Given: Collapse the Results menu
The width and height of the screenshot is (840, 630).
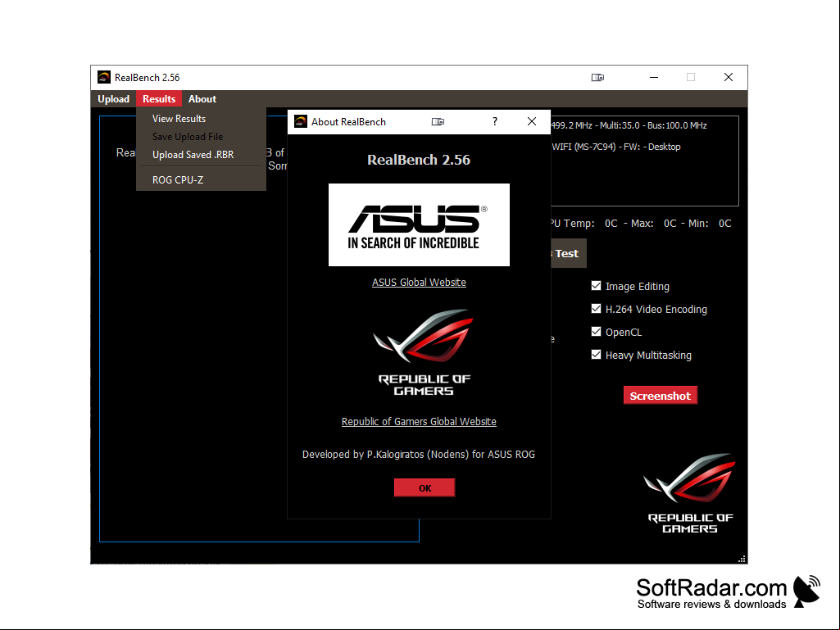Looking at the screenshot, I should tap(159, 99).
